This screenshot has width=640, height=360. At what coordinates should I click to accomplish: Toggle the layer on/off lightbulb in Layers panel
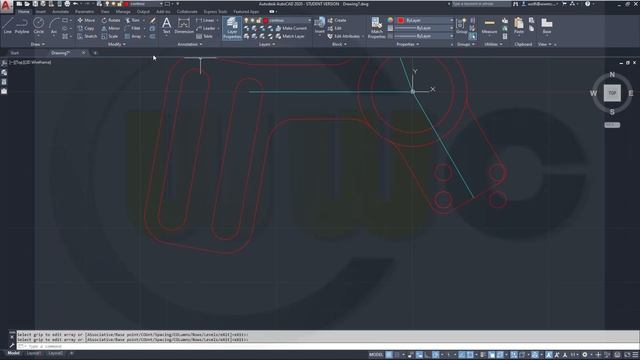coord(246,20)
